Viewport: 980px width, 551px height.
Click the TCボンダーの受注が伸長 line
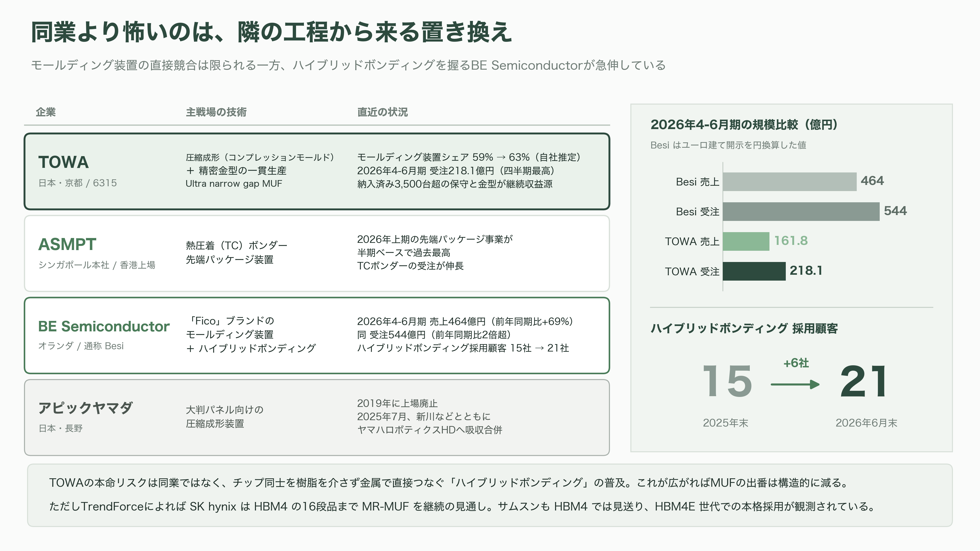pos(410,266)
